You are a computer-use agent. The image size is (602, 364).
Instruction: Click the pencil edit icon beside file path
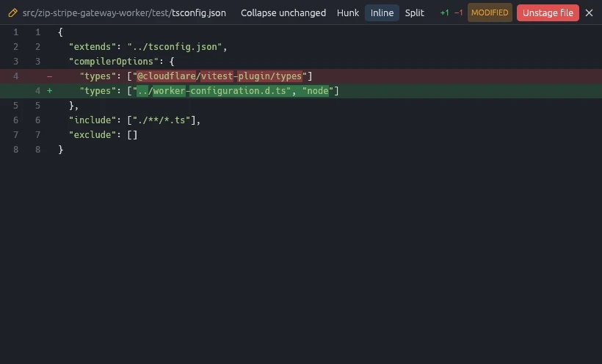[12, 12]
